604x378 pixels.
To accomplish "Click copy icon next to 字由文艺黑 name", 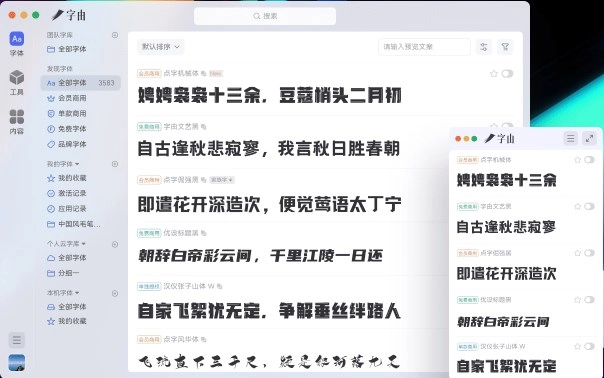I will [x=204, y=127].
